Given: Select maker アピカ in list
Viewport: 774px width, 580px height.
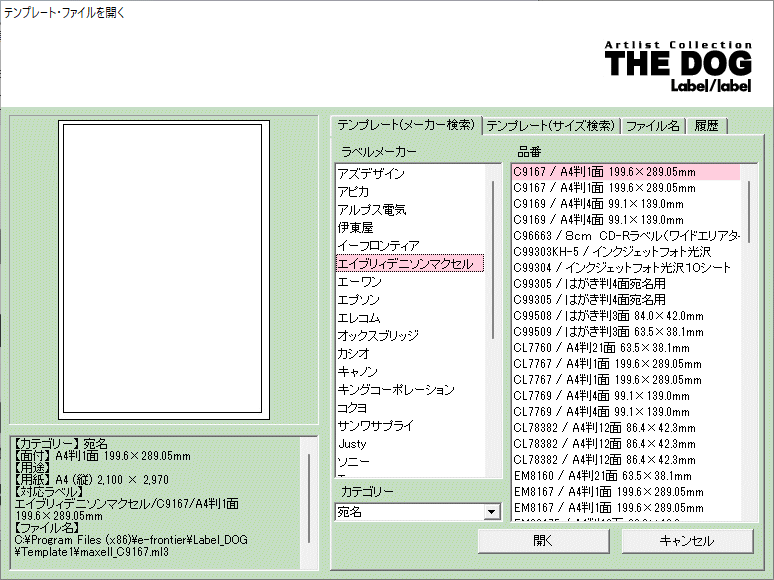Looking at the screenshot, I should 410,192.
